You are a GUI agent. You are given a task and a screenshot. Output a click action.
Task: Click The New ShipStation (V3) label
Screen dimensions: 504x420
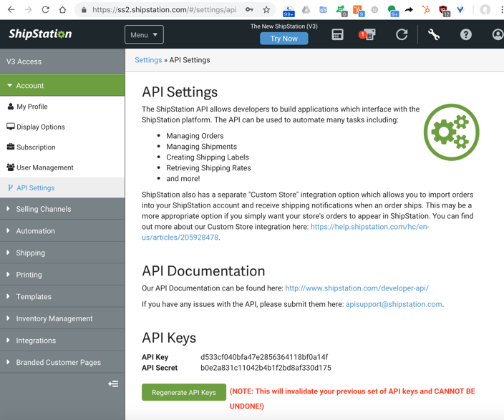283,26
